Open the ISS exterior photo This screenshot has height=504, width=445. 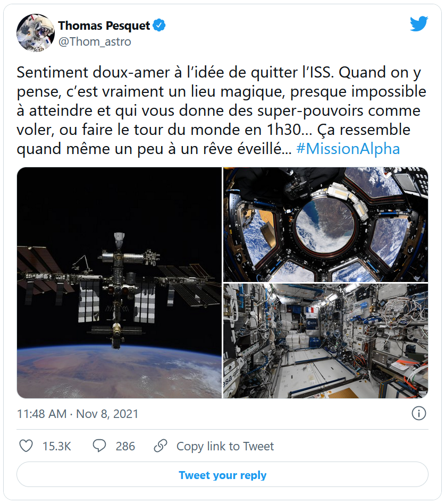(119, 283)
